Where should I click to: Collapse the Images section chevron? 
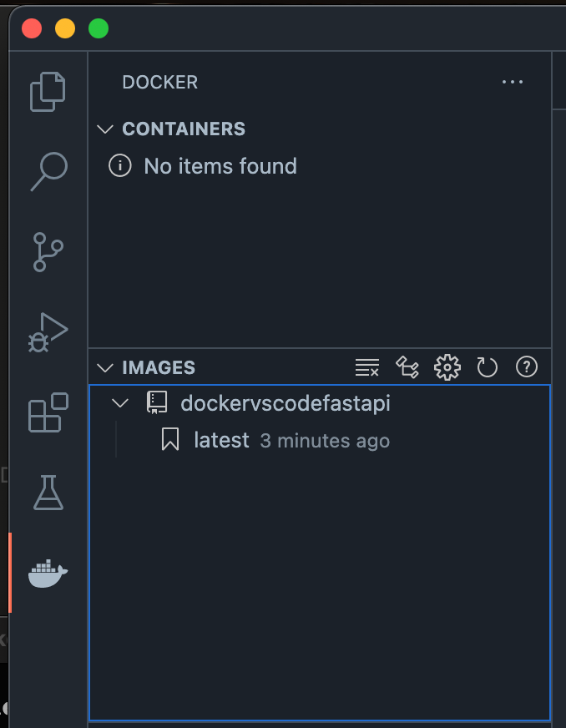pyautogui.click(x=105, y=367)
